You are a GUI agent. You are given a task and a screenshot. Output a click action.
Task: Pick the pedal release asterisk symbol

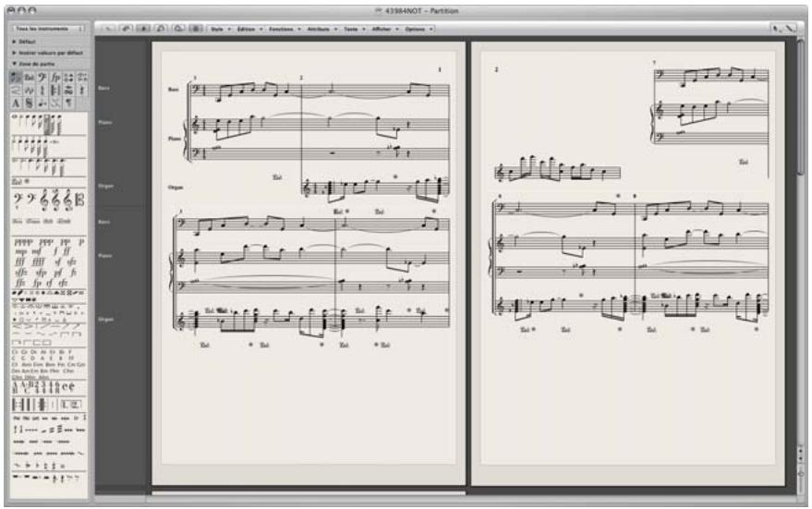(27, 181)
